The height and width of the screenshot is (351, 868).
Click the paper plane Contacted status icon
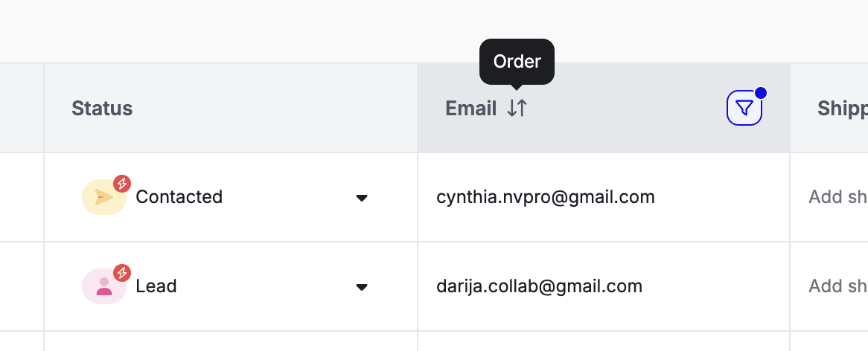point(104,197)
